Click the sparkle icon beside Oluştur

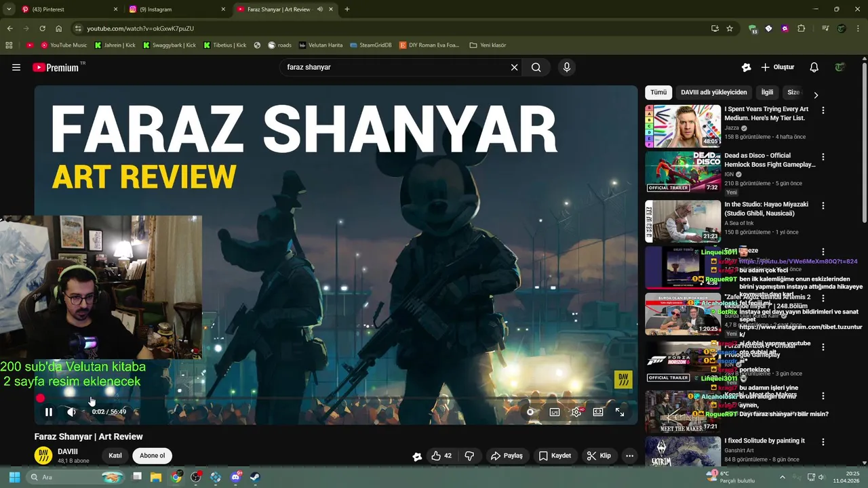(746, 67)
